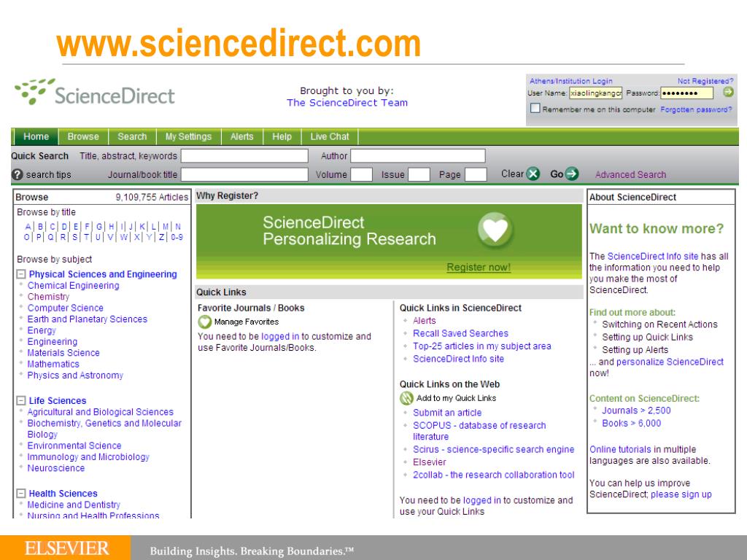Click the Journal/book title field
The image size is (747, 560).
[244, 174]
